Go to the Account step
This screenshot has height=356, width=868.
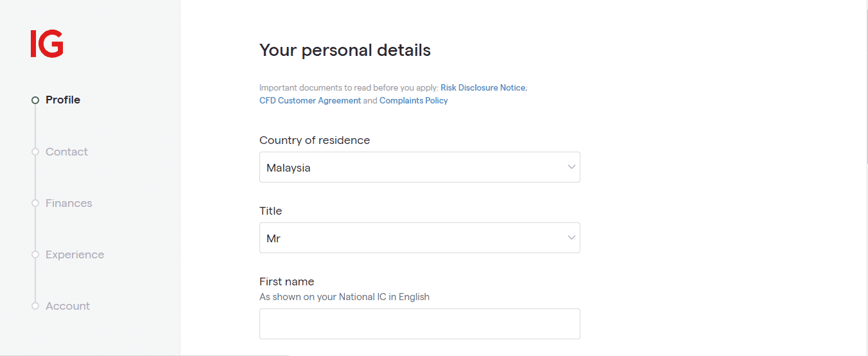[67, 306]
